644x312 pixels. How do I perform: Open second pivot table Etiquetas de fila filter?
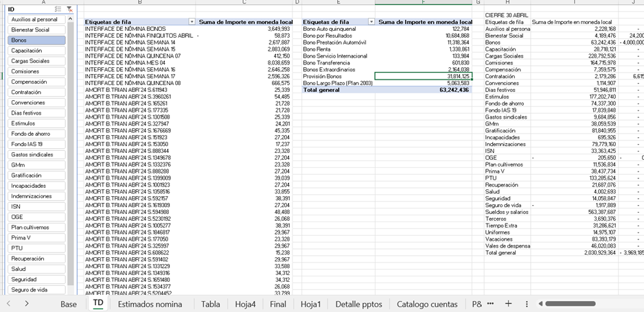[x=371, y=22]
